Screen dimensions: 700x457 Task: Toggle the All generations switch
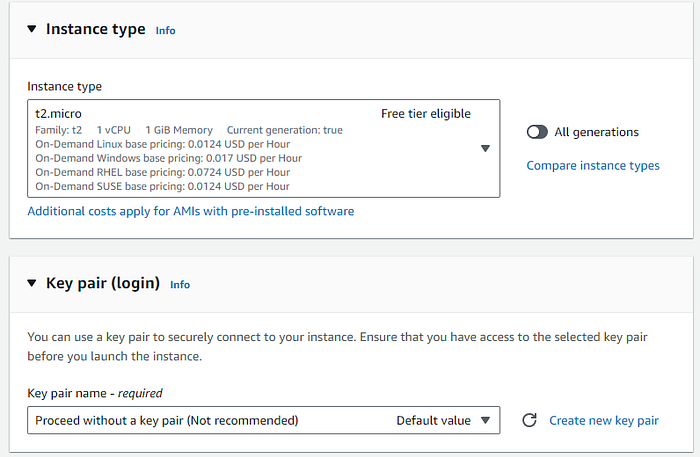pyautogui.click(x=537, y=132)
